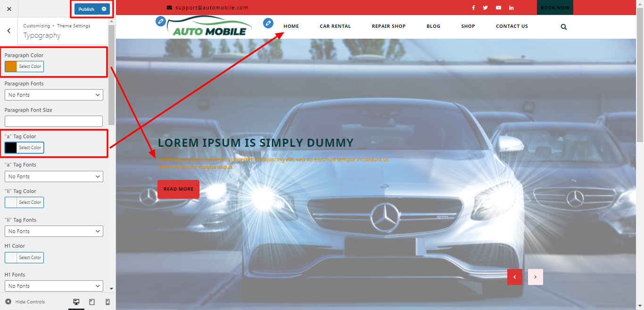This screenshot has width=644, height=310.
Task: Open the YouTube social icon
Action: (498, 8)
